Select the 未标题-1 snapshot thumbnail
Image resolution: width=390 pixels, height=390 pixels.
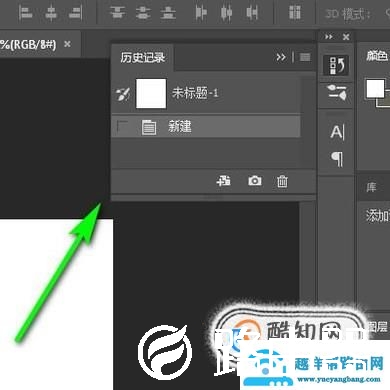151,93
